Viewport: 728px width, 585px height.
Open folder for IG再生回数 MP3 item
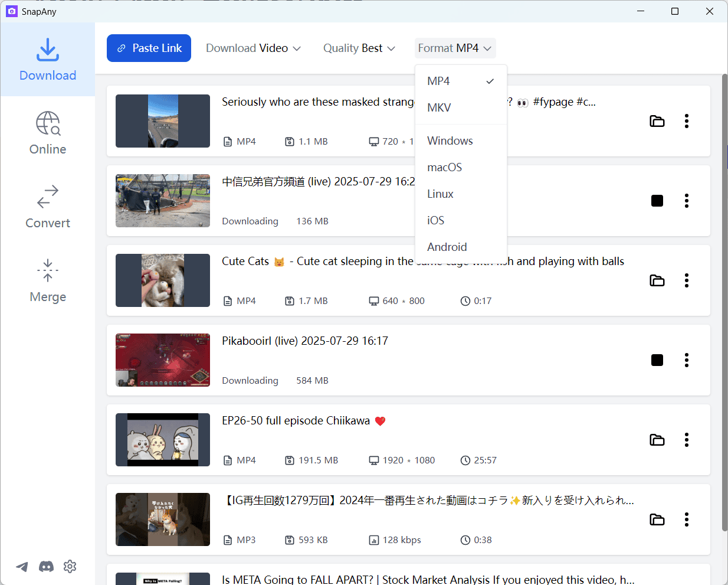pyautogui.click(x=657, y=519)
